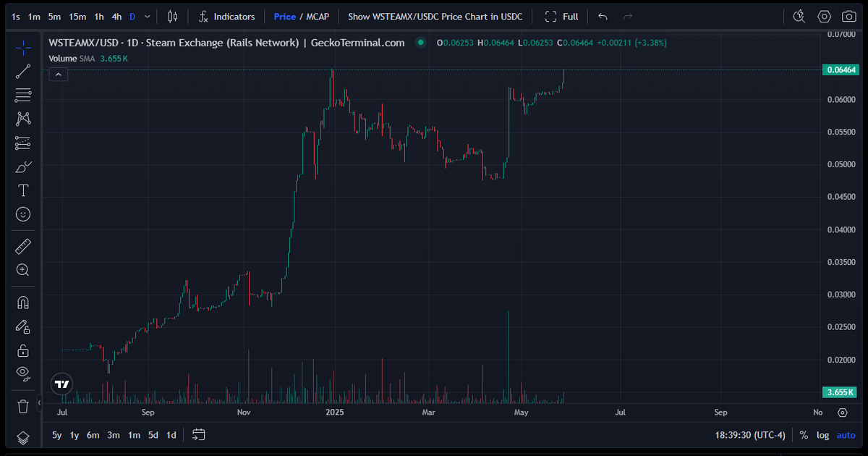Open the emoji icons tool
This screenshot has width=868, height=456.
point(23,214)
